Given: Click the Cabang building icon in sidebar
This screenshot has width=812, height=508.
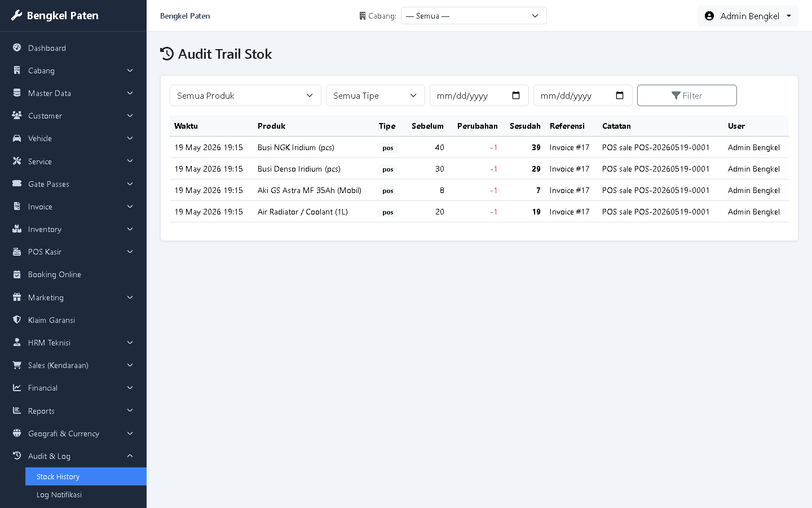Looking at the screenshot, I should [17, 71].
